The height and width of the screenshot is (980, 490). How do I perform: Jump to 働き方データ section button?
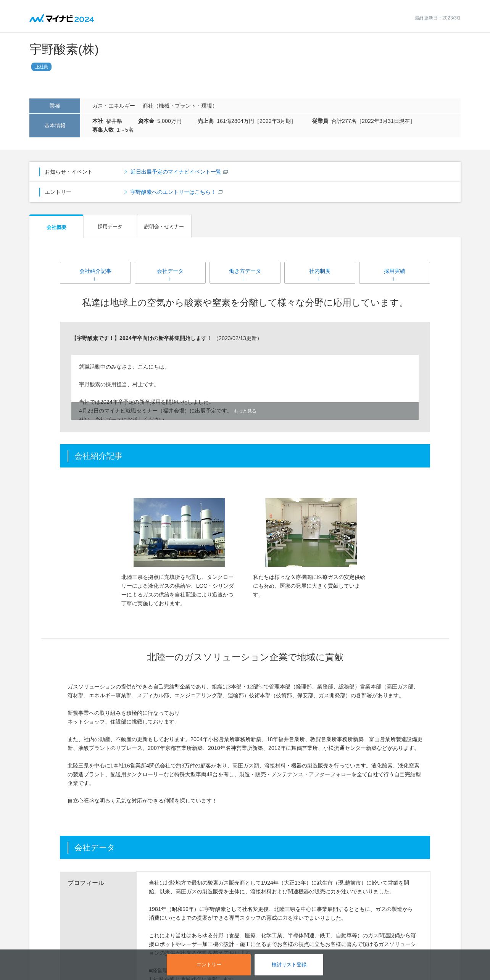coord(245,272)
